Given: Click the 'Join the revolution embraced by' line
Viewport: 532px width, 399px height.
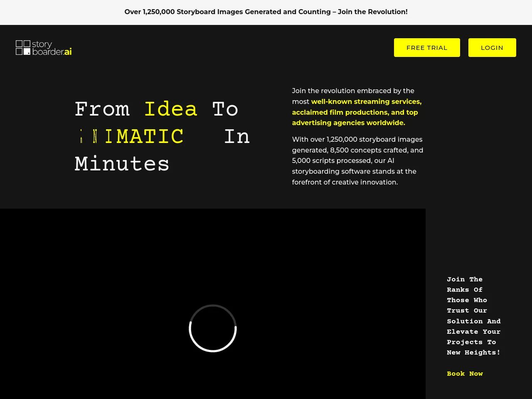Looking at the screenshot, I should coord(353,91).
